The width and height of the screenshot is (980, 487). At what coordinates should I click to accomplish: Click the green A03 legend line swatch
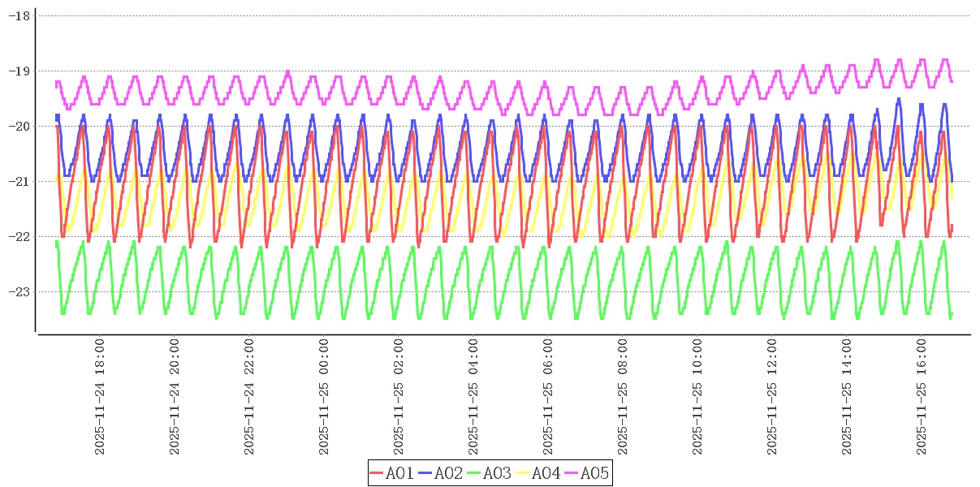[474, 473]
